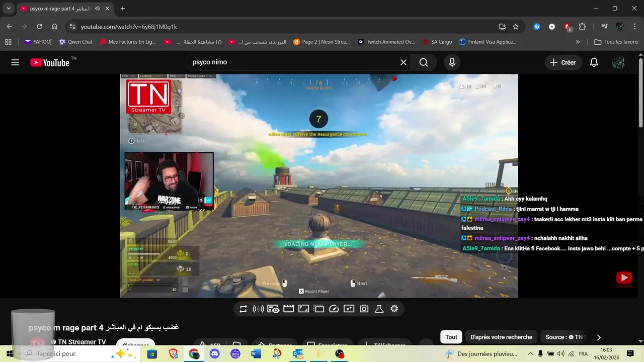This screenshot has height=362, width=644.
Task: Open Windows Start menu
Action: [10, 354]
